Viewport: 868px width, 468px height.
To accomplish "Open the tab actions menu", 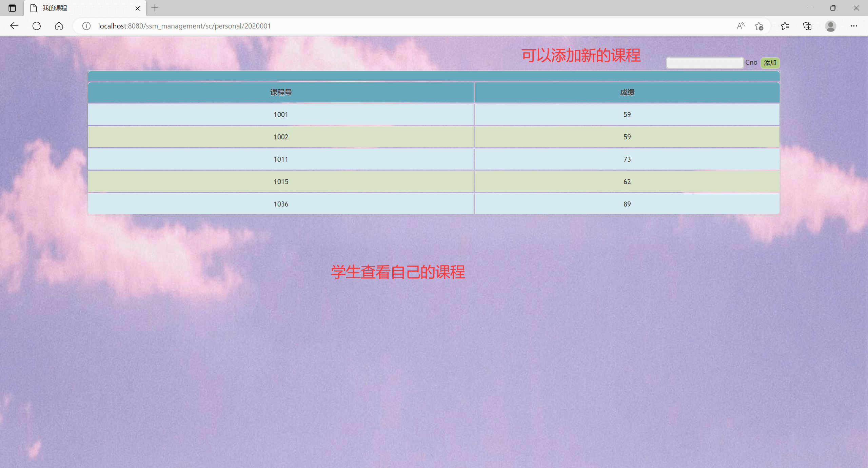I will tap(12, 8).
